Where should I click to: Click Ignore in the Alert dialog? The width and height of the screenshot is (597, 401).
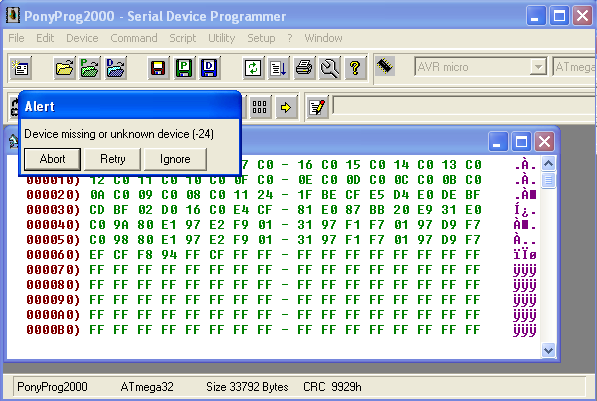point(175,159)
